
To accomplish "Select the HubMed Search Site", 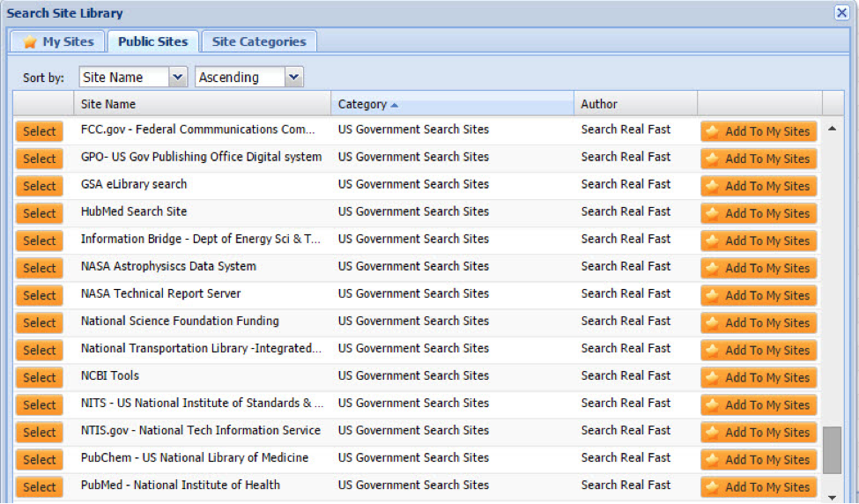I will [40, 213].
